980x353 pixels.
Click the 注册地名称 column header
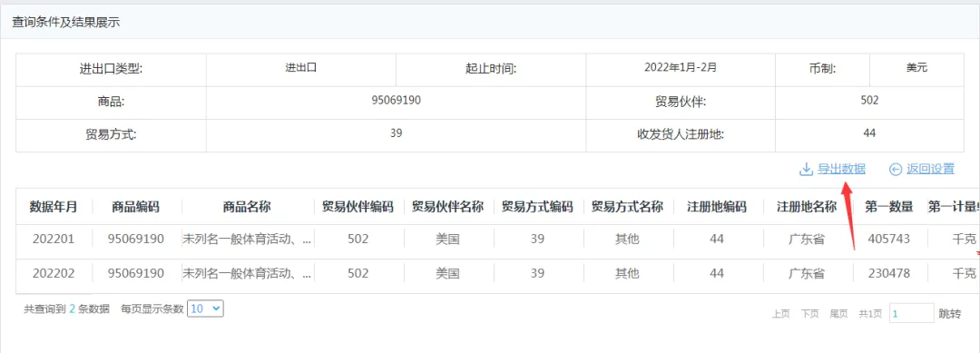(807, 207)
